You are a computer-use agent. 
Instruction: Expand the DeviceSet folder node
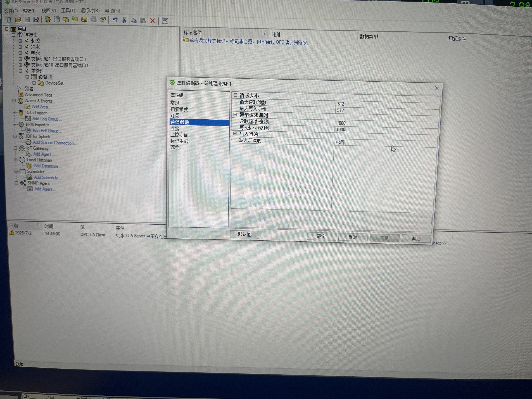[x=34, y=83]
